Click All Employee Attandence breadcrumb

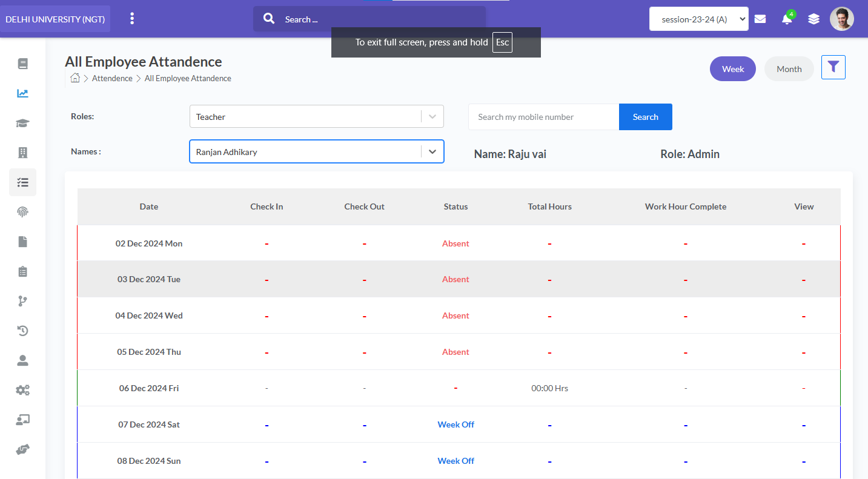188,78
